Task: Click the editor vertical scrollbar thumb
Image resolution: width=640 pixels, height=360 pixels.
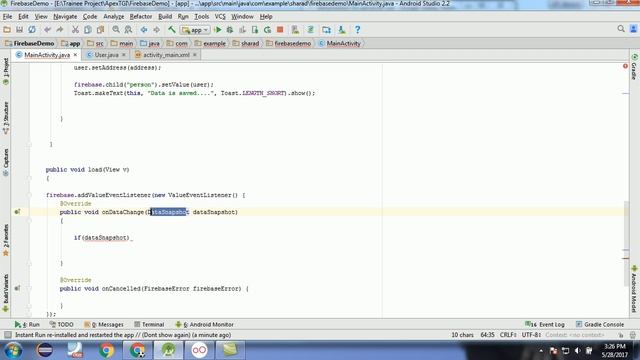Action: point(627,243)
